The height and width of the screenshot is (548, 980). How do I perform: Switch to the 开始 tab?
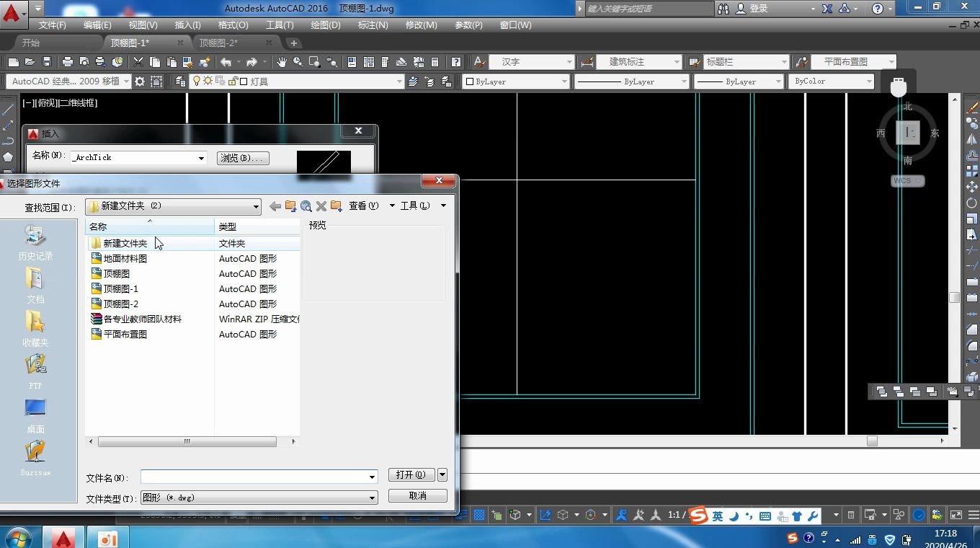(31, 43)
